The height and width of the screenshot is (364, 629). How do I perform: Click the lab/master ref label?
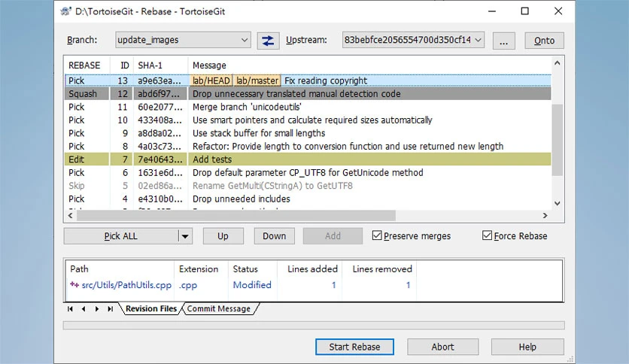tap(257, 80)
